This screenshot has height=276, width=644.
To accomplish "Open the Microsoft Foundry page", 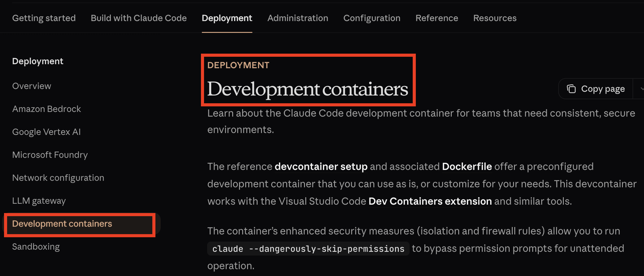I will 50,155.
